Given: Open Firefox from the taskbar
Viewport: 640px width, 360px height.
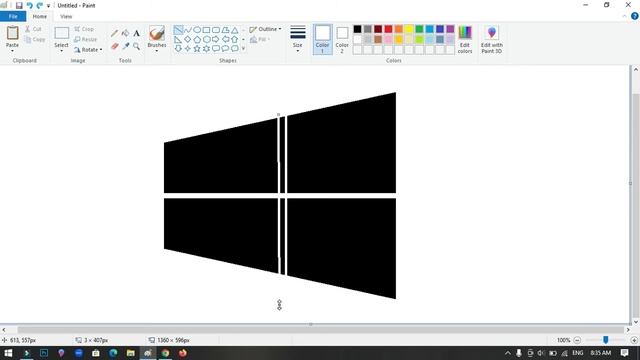Looking at the screenshot, I should [182, 353].
